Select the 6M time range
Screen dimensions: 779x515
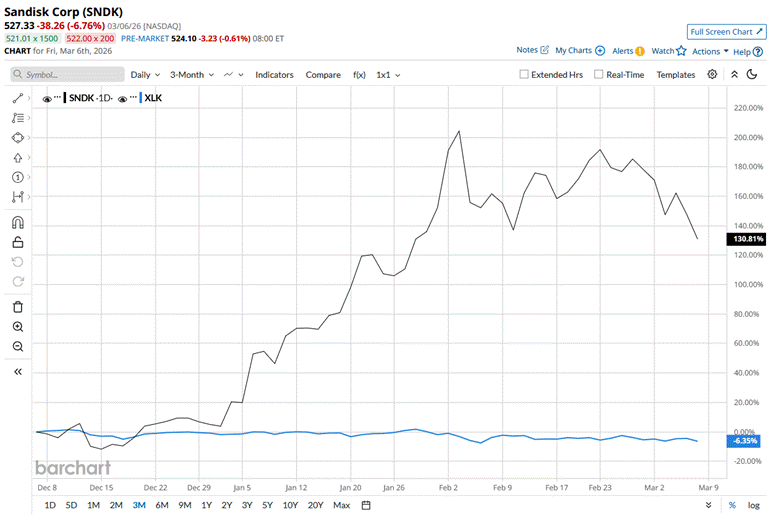pos(162,505)
